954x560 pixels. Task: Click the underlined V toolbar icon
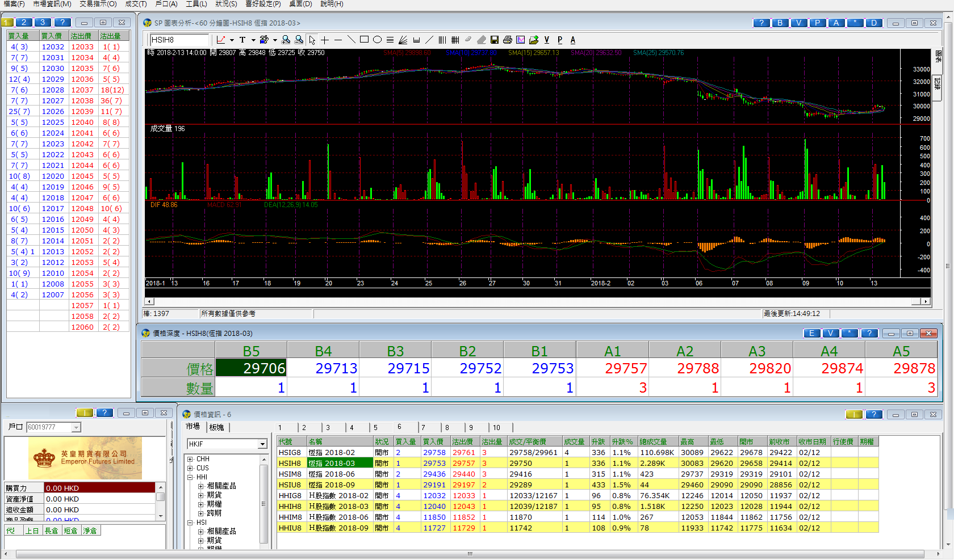(x=547, y=40)
